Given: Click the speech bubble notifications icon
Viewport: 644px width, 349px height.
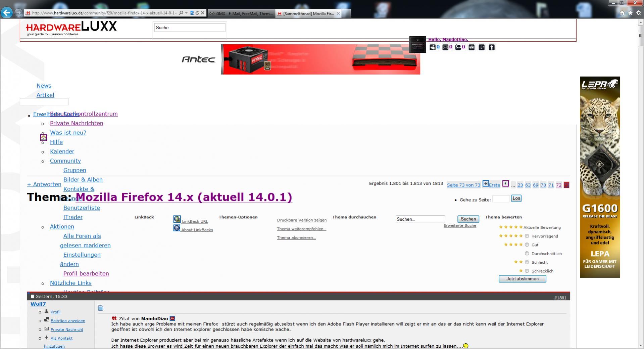Looking at the screenshot, I should coord(458,47).
